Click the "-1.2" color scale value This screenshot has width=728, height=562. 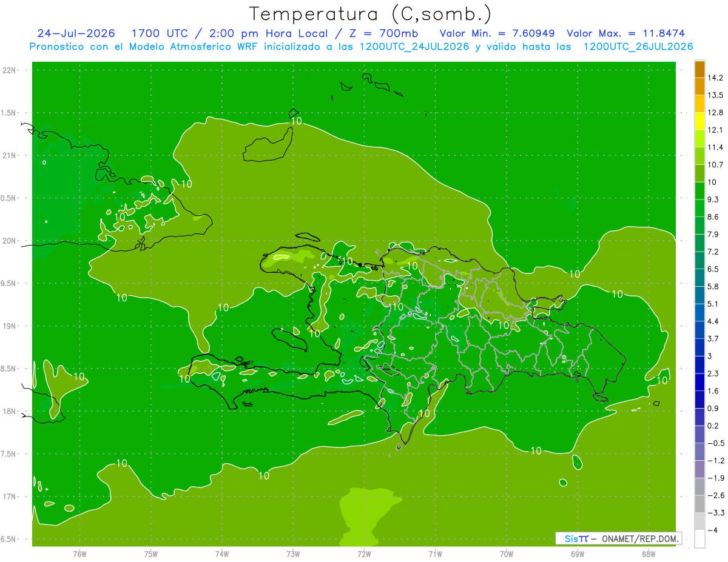[x=715, y=461]
